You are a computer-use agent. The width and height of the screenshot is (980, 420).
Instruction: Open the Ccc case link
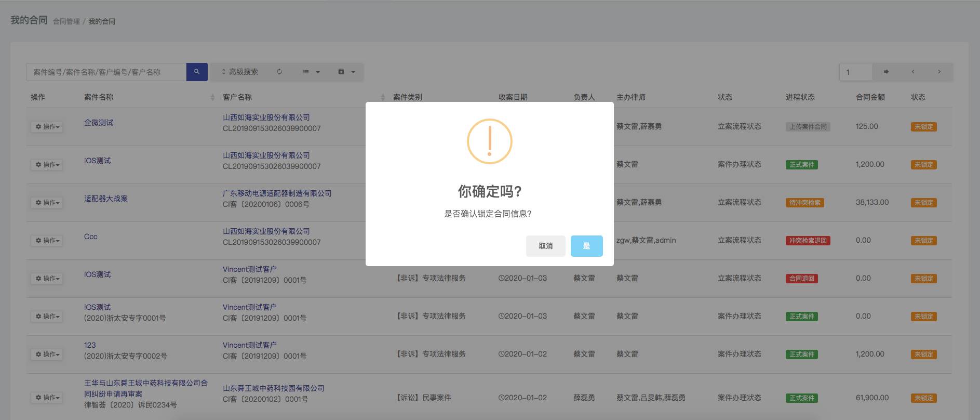point(91,237)
